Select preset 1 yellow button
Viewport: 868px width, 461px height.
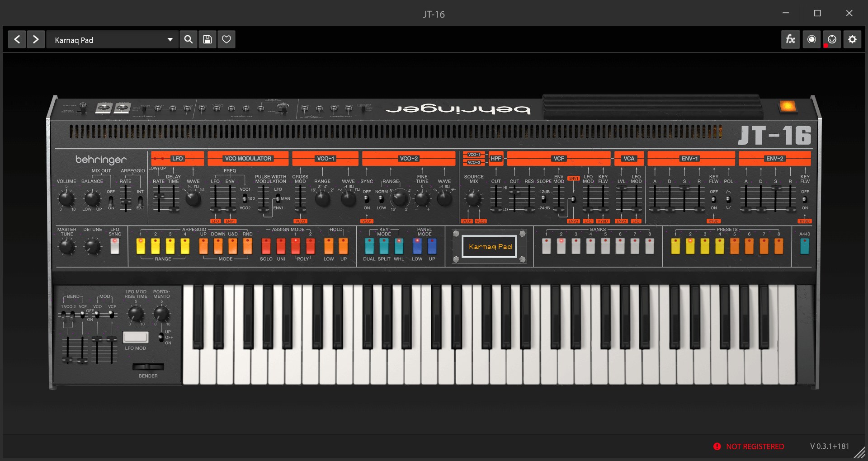coord(675,246)
